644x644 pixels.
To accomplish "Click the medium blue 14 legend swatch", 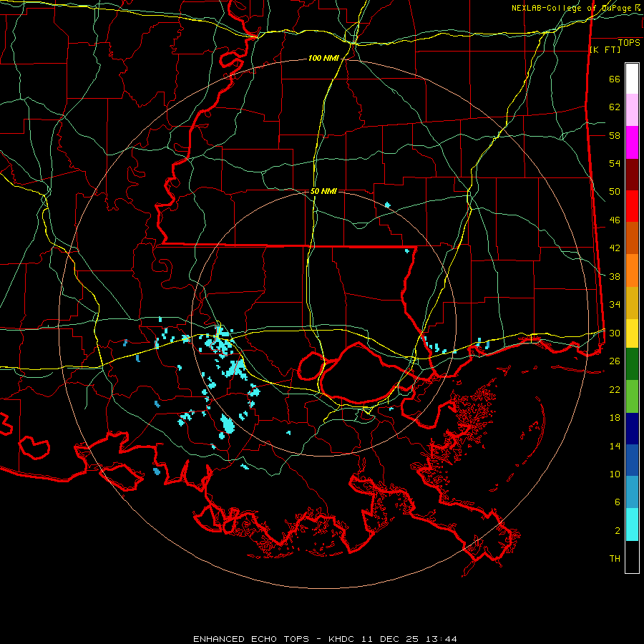I will click(632, 460).
